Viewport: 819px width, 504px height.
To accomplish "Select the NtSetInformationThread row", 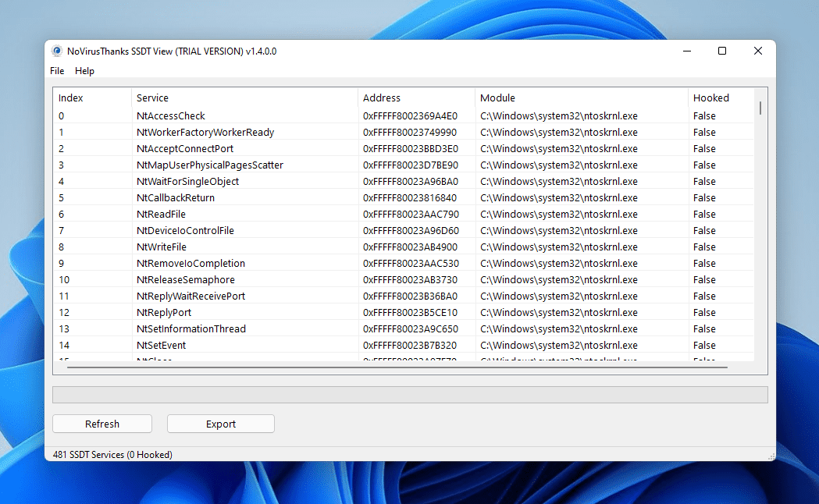I will tap(403, 328).
